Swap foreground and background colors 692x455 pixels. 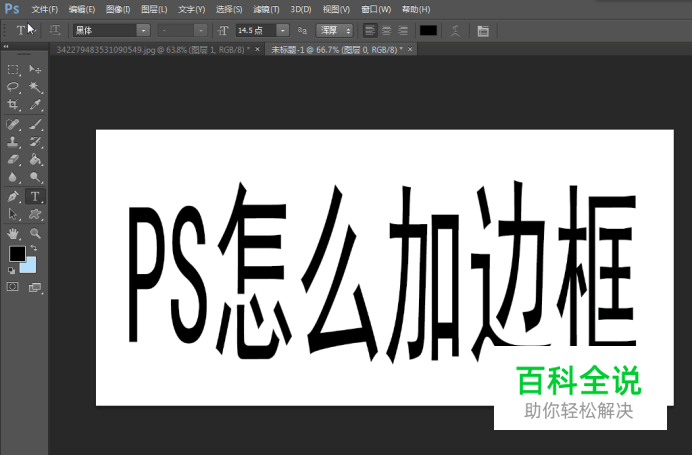coord(34,248)
